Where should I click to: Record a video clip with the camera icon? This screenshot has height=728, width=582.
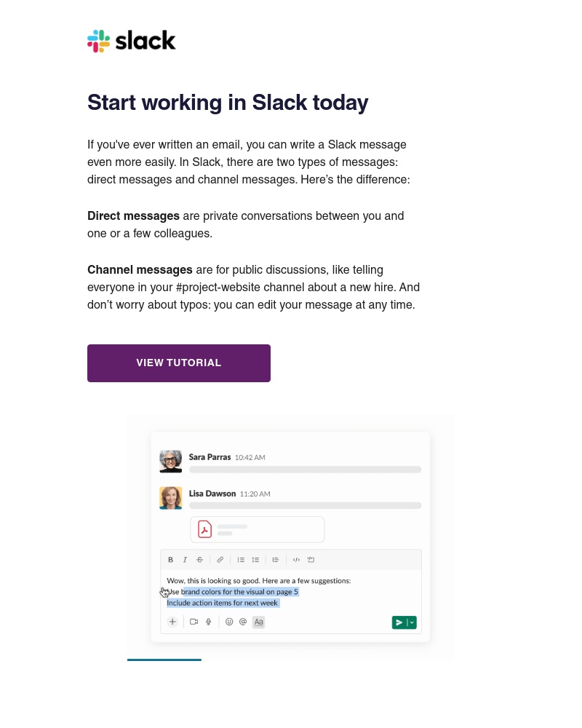click(x=194, y=622)
